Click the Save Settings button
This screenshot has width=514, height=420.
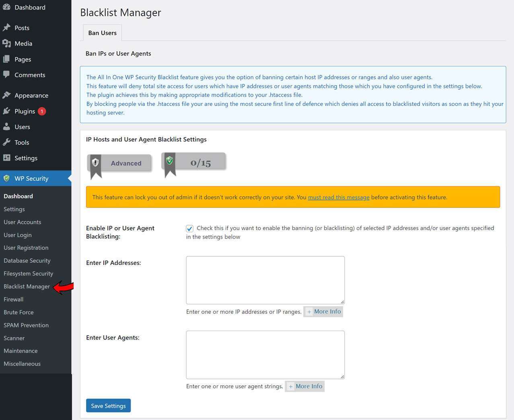point(108,406)
